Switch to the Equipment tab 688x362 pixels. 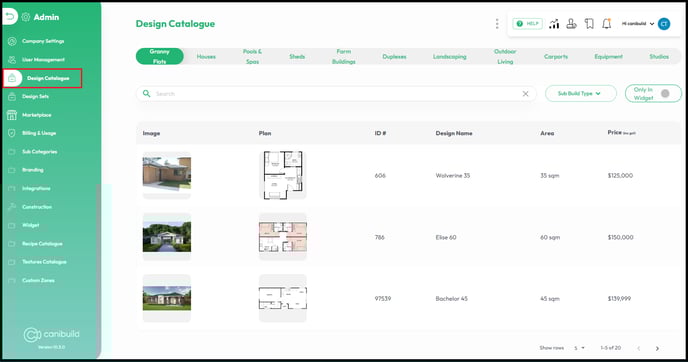tap(609, 57)
